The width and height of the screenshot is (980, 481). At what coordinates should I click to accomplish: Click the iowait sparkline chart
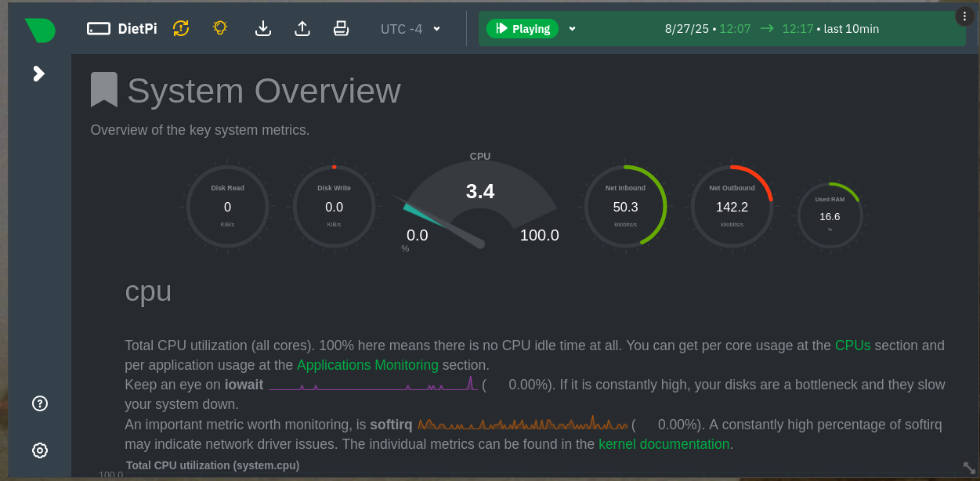373,384
